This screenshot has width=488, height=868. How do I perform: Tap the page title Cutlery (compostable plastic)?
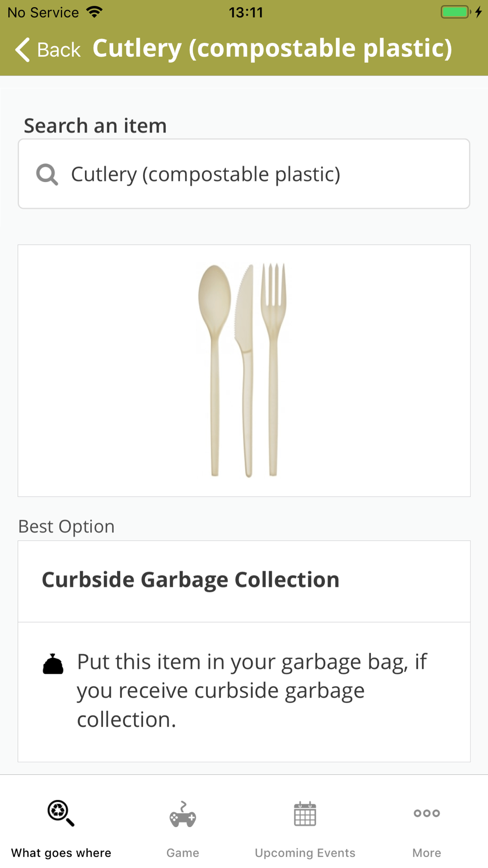272,48
